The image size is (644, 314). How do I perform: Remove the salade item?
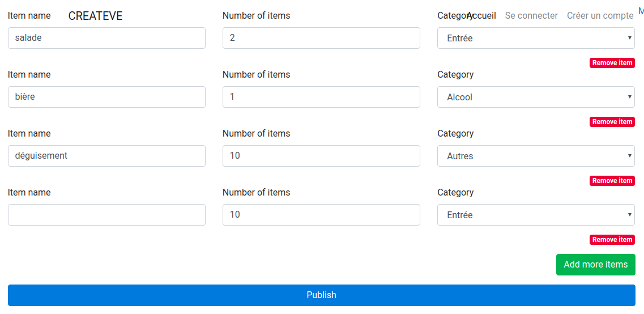coord(612,63)
